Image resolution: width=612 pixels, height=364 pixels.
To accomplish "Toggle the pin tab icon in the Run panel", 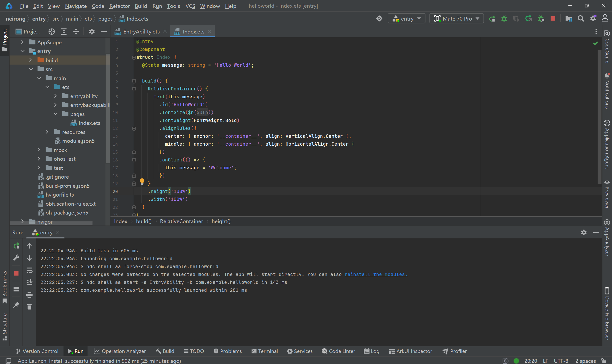I will (16, 305).
